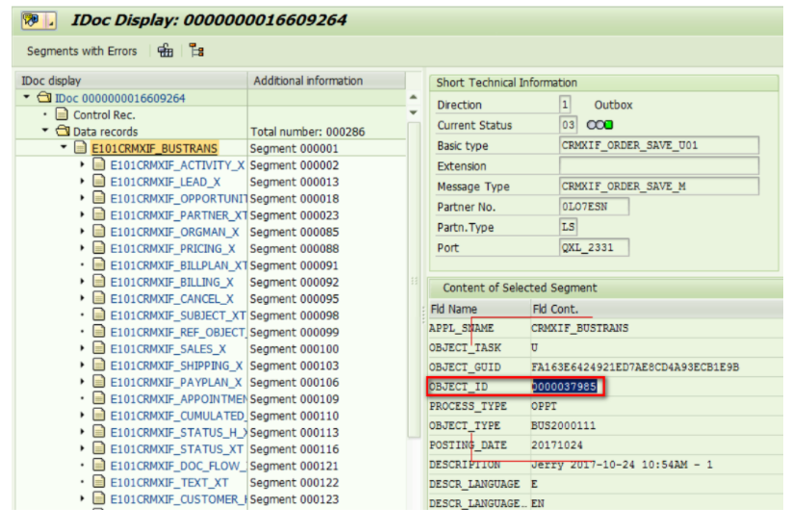Click the Additional information column header
The width and height of the screenshot is (791, 532).
tap(327, 81)
